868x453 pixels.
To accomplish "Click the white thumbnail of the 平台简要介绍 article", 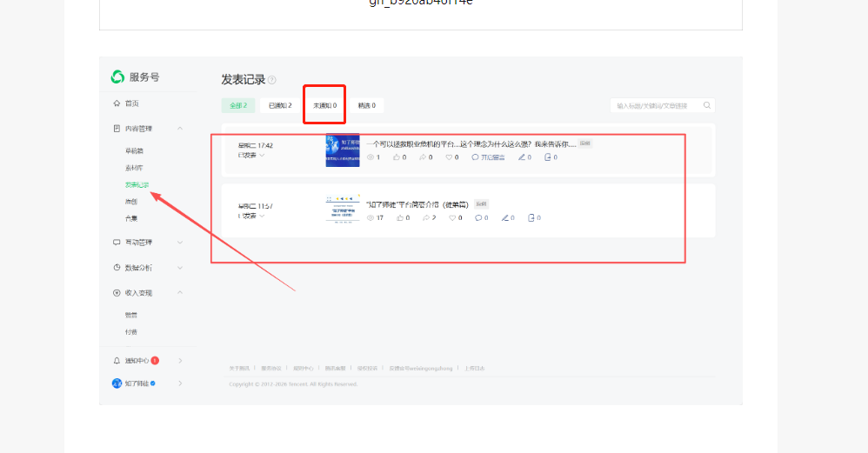I will click(x=343, y=209).
